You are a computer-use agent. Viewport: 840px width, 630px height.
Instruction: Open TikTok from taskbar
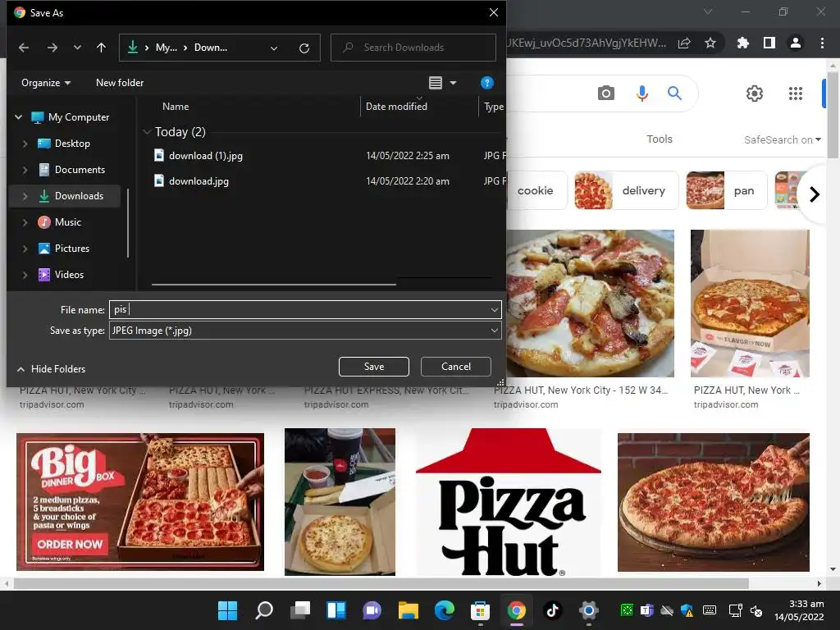pos(552,610)
